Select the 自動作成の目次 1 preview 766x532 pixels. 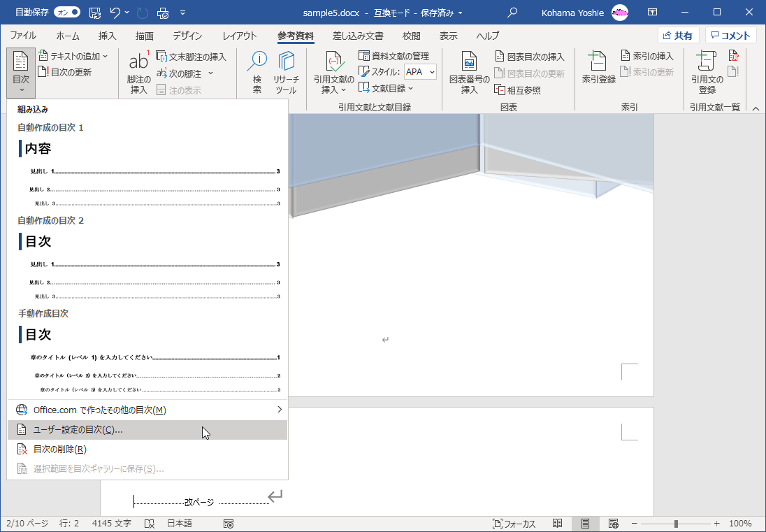(148, 166)
